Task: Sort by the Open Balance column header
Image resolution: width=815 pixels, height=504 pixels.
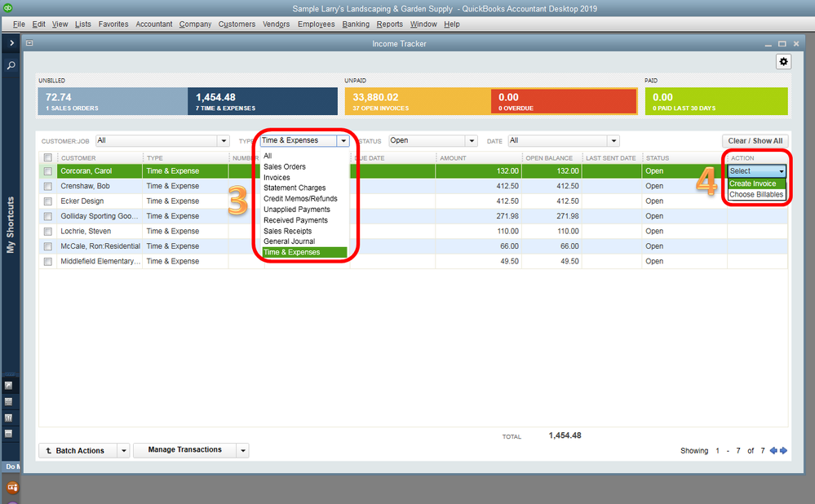Action: click(x=551, y=158)
